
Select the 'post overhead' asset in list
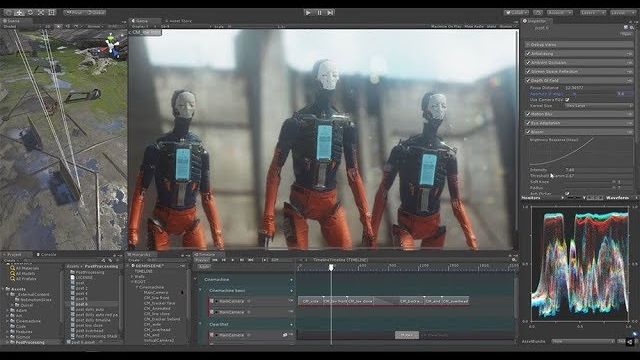click(x=88, y=331)
